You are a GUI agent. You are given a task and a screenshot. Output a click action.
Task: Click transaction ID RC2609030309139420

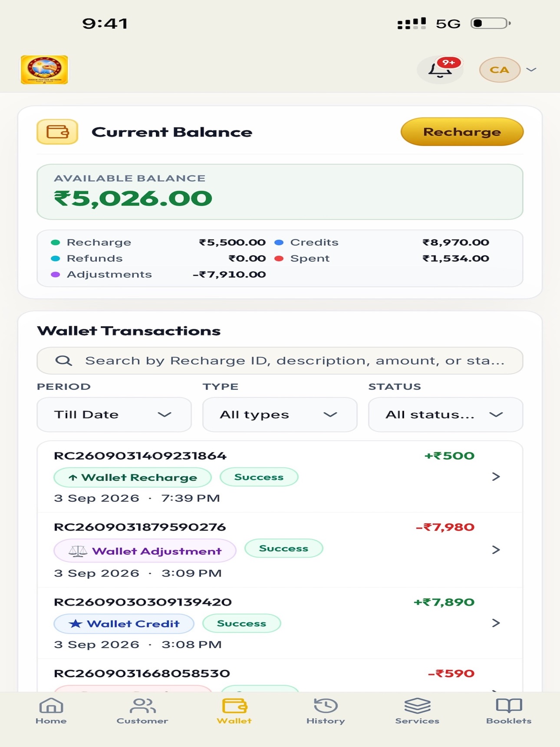pos(143,602)
